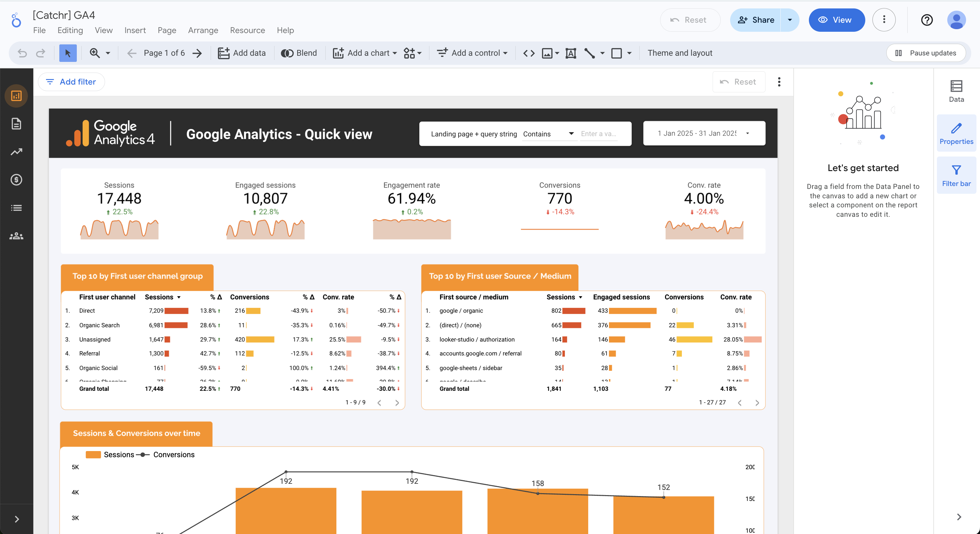Click the landing page filter value field
The image size is (980, 534).
[x=599, y=134]
